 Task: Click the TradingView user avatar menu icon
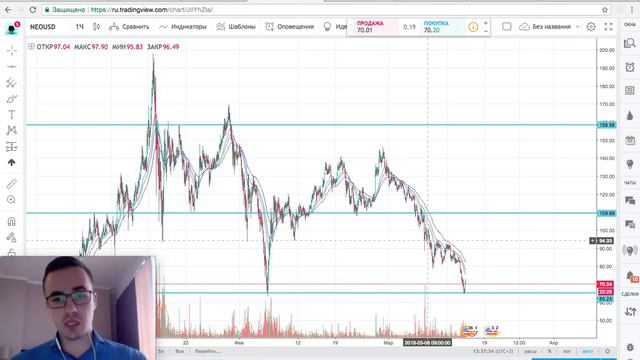(11, 29)
